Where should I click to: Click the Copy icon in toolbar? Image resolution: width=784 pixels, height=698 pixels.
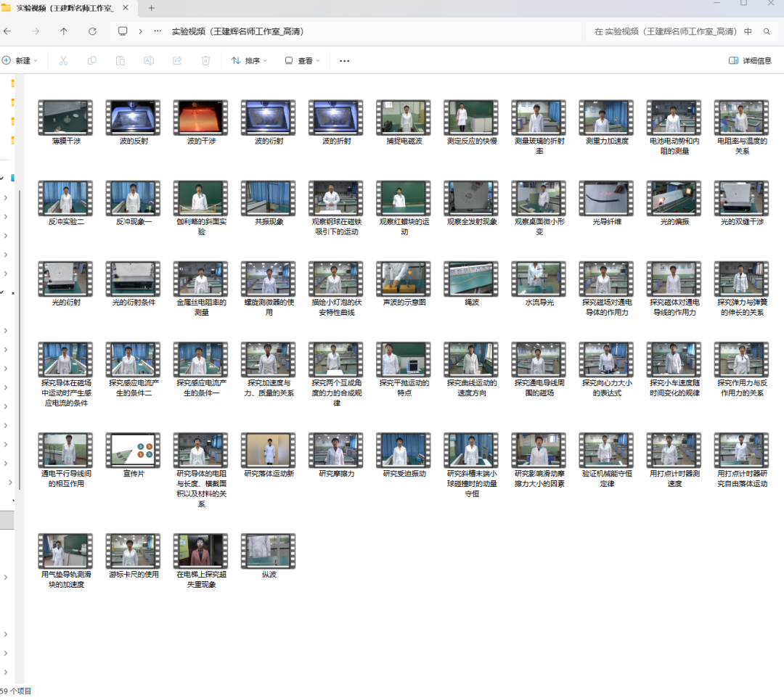(91, 61)
